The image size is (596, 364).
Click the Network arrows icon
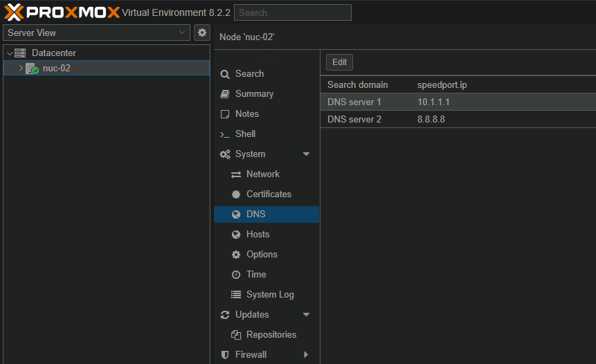236,174
